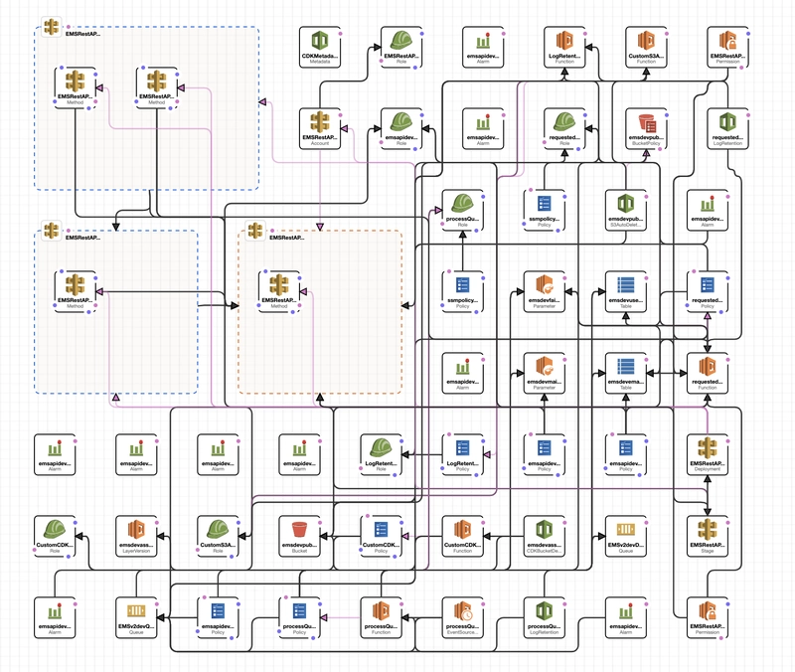The image size is (795, 672).
Task: Click the emsdevpub... BucketPolicy node
Action: (x=646, y=129)
